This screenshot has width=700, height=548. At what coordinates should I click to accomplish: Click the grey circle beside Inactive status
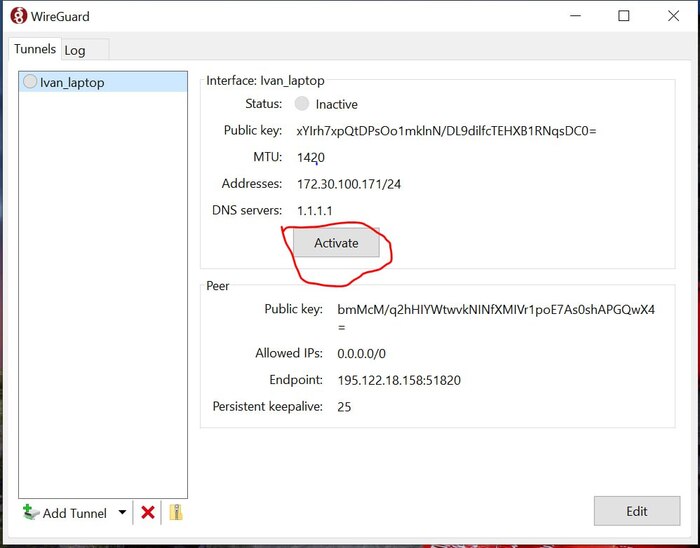pos(302,104)
